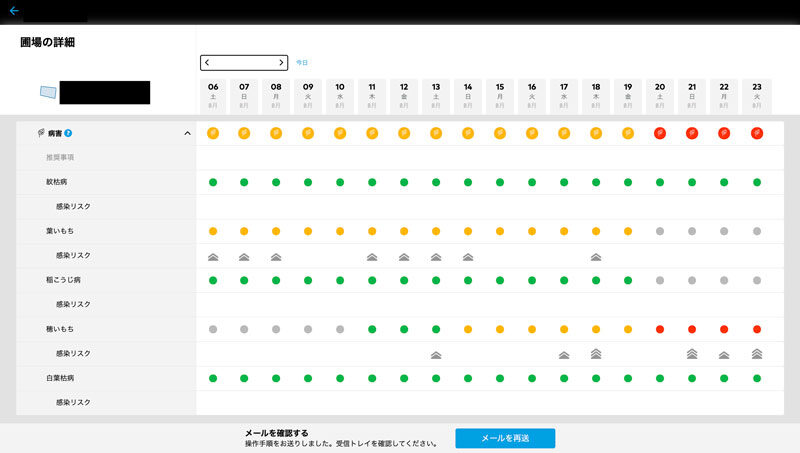This screenshot has height=453, width=800.
Task: Click 葉いもち risk arrow for 07
Action: pos(244,257)
